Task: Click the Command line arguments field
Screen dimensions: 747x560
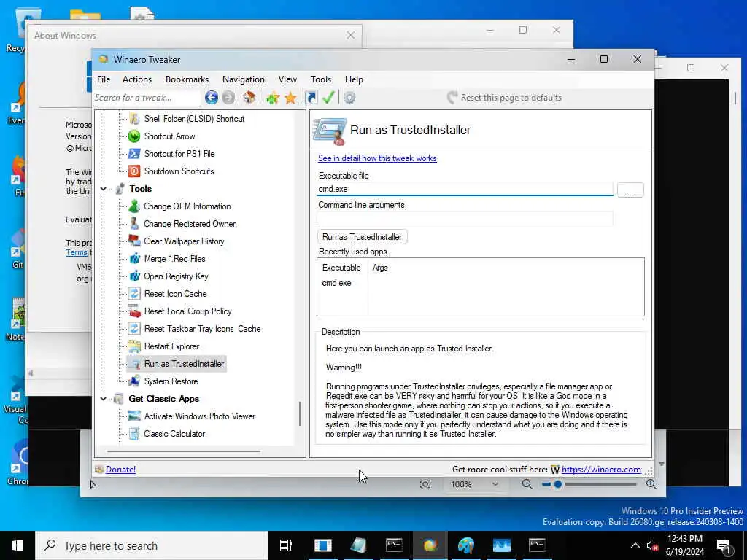Action: [x=465, y=218]
